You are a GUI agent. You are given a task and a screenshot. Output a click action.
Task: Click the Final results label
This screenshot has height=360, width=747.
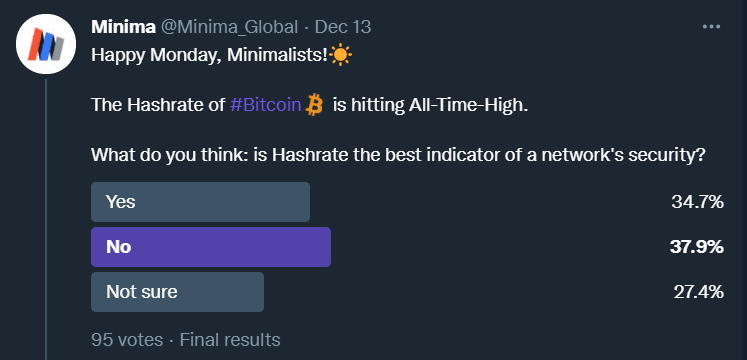pos(230,340)
